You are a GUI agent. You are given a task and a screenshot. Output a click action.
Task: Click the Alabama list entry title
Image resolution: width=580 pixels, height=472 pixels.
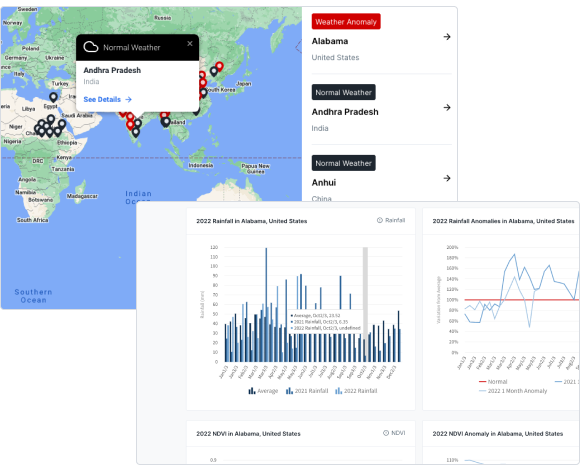coord(330,41)
